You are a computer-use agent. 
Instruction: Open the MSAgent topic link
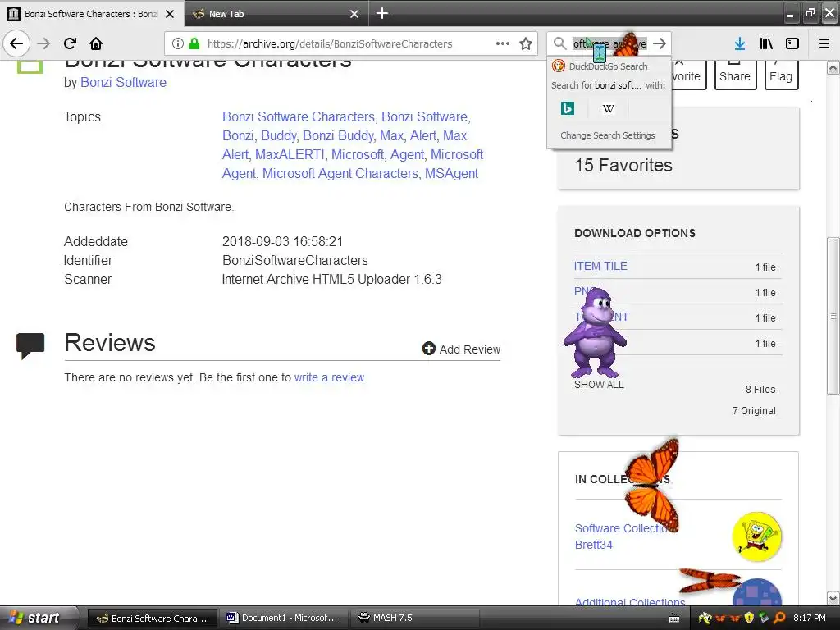452,174
